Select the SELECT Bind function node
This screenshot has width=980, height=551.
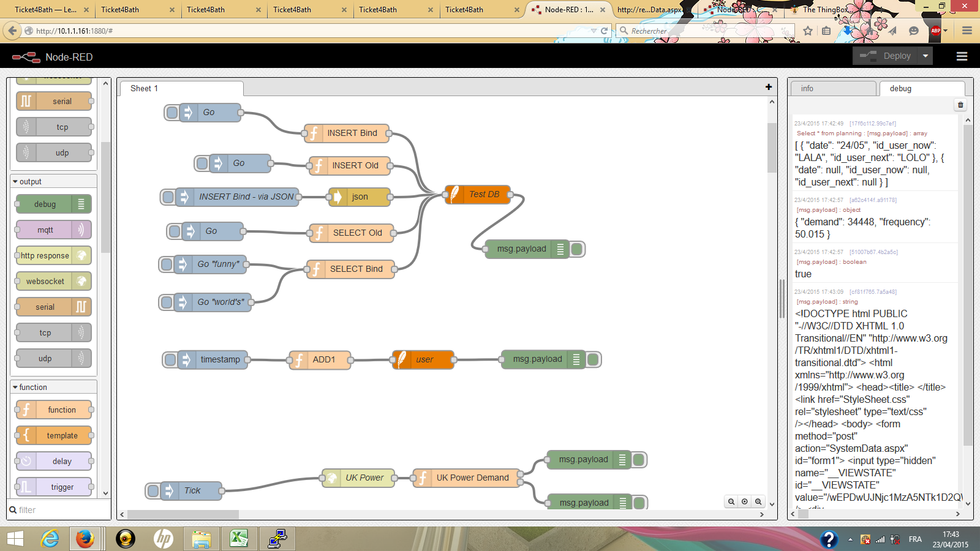(352, 269)
